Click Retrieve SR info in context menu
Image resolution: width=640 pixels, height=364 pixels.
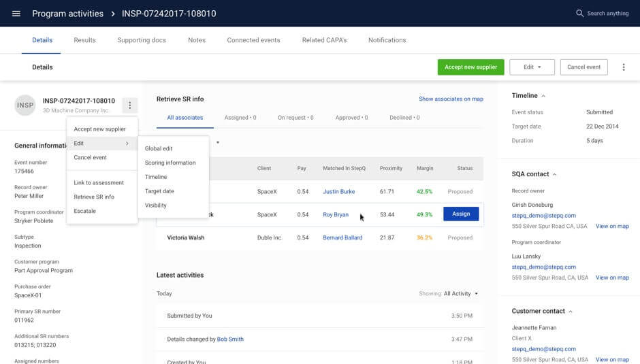[x=94, y=197]
